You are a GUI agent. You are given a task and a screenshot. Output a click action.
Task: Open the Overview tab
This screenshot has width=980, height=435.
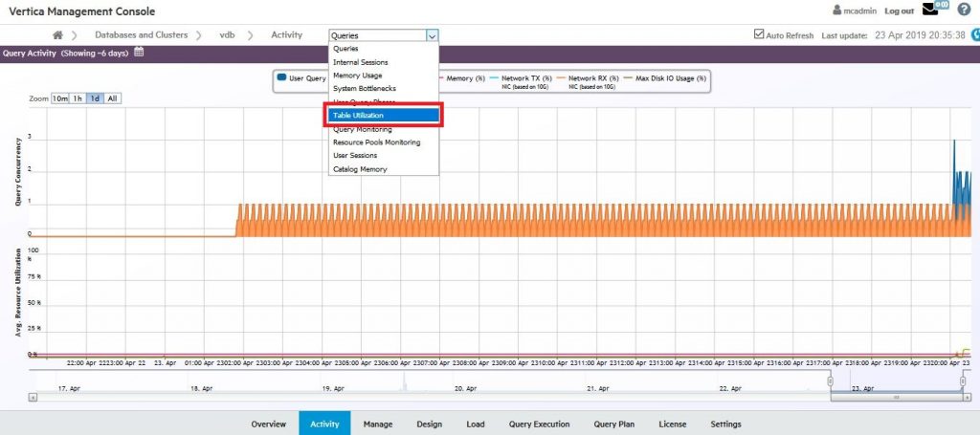[269, 424]
